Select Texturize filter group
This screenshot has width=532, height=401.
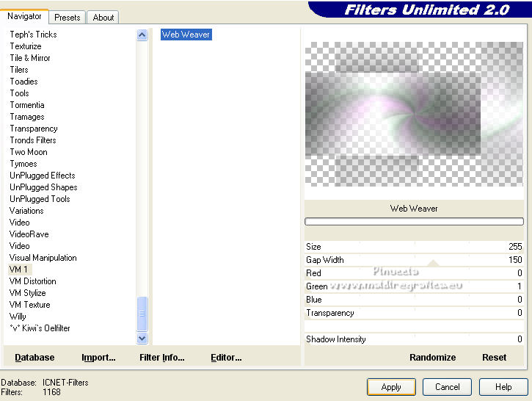[26, 46]
